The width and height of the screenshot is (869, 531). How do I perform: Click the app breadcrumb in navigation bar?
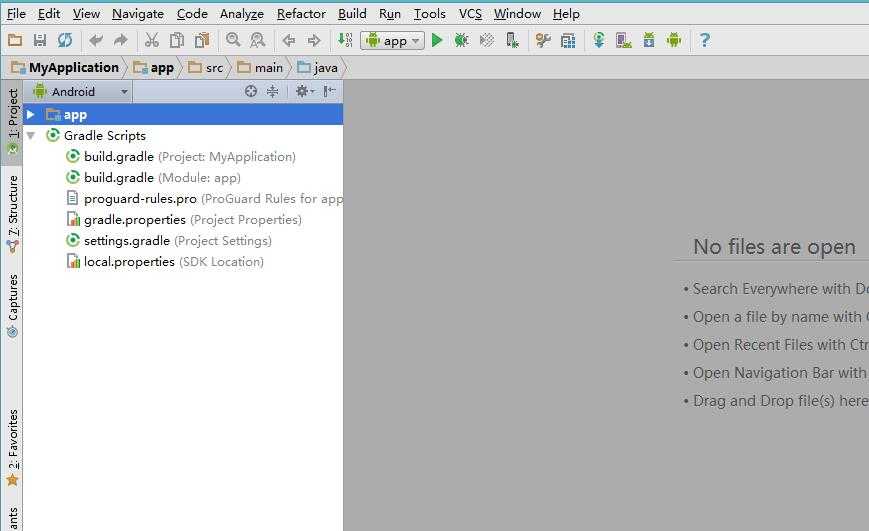click(x=154, y=68)
